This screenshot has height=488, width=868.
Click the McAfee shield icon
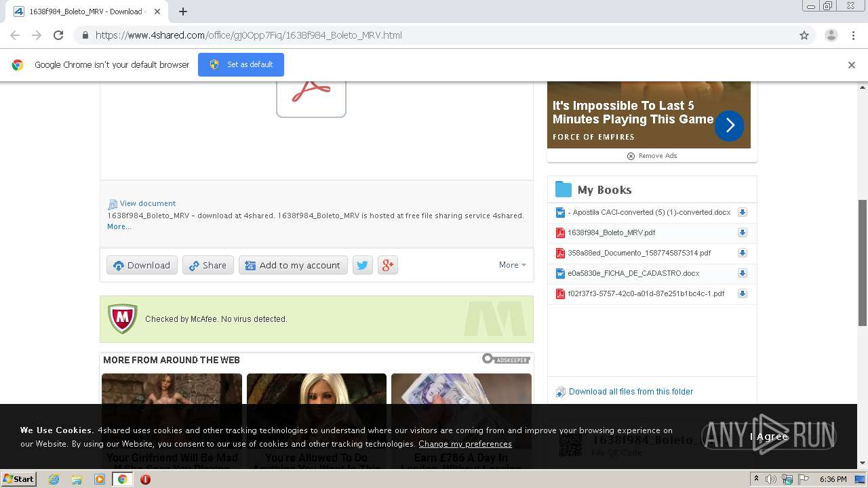click(x=123, y=319)
